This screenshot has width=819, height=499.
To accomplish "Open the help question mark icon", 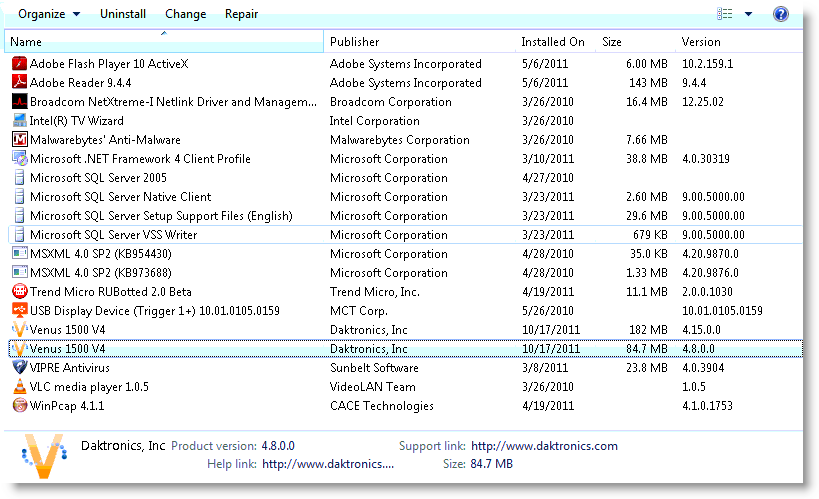I will 781,14.
